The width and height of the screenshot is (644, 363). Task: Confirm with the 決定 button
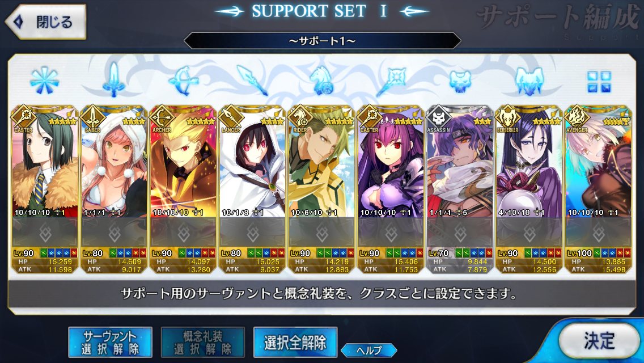coord(599,340)
